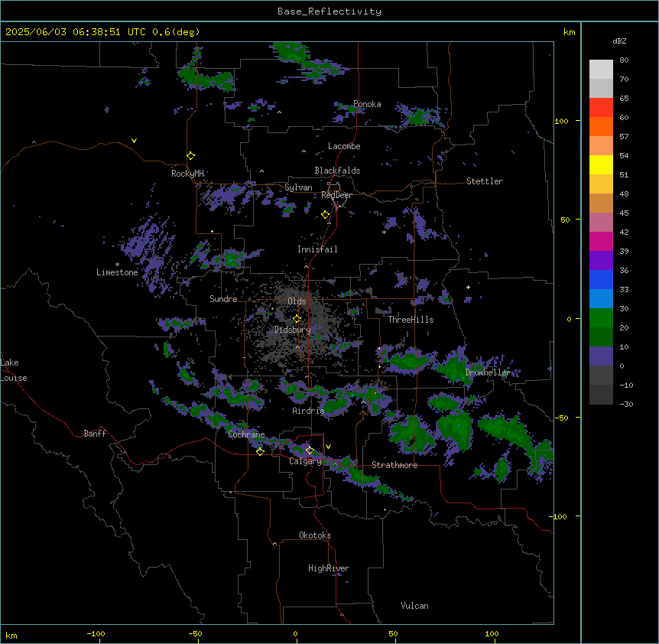Click the Blackfalds city label
The height and width of the screenshot is (644, 659).
click(x=337, y=171)
